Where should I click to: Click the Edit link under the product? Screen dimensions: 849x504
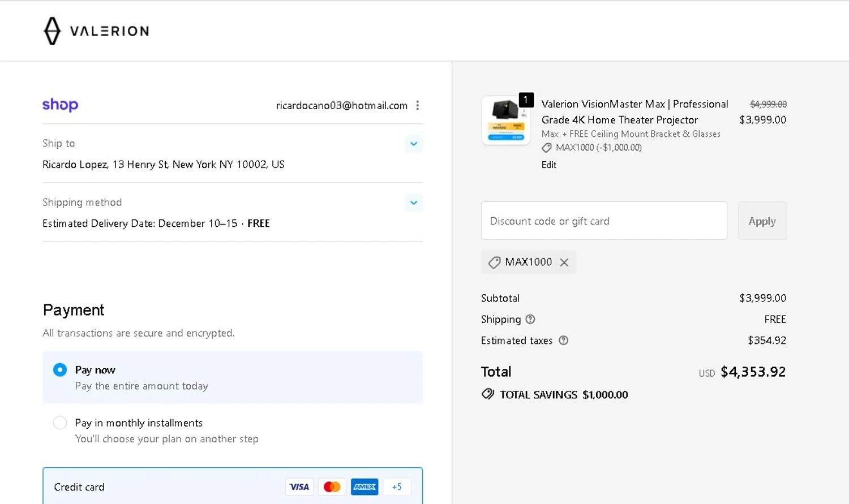pos(548,165)
